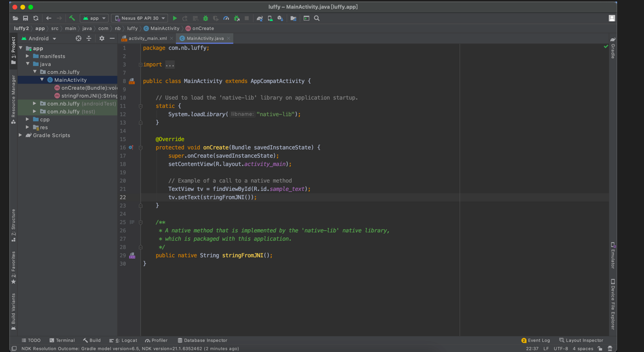Toggle code folding for the import block
The image size is (644, 352).
pyautogui.click(x=140, y=65)
